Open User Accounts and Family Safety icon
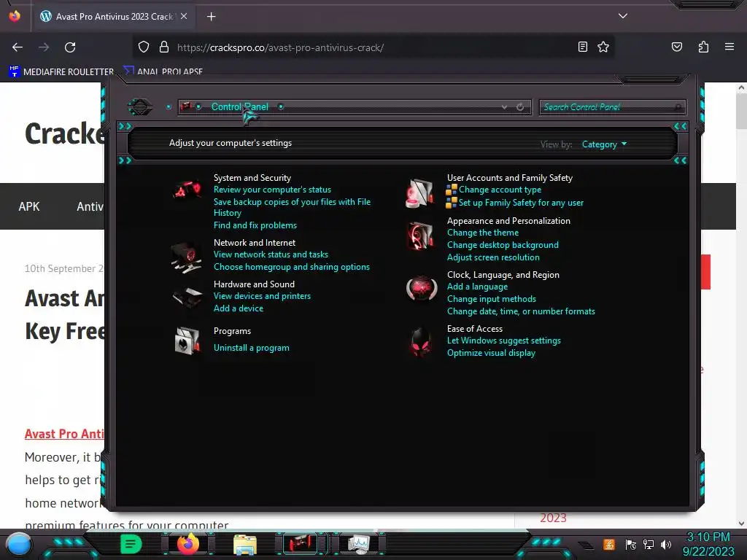 [419, 192]
